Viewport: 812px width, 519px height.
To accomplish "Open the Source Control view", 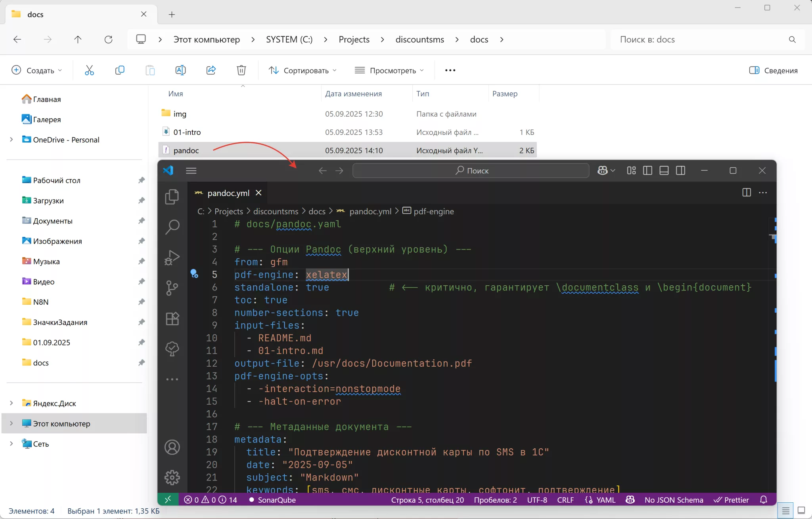I will pos(172,288).
